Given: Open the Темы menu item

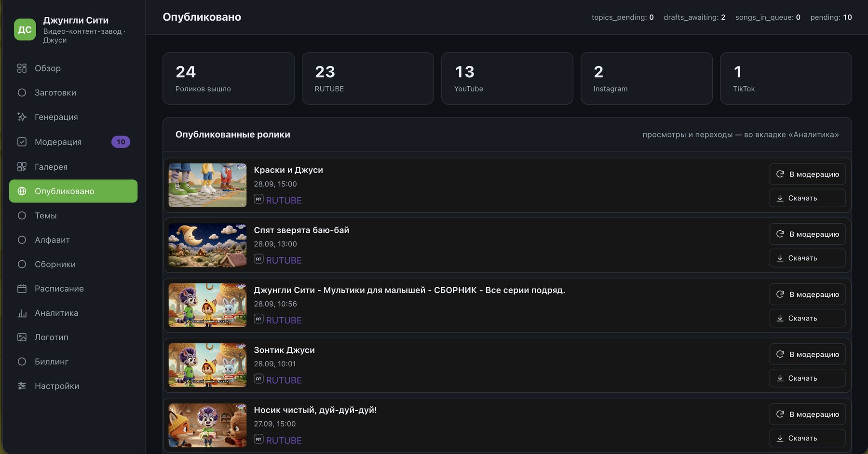Looking at the screenshot, I should tap(73, 215).
